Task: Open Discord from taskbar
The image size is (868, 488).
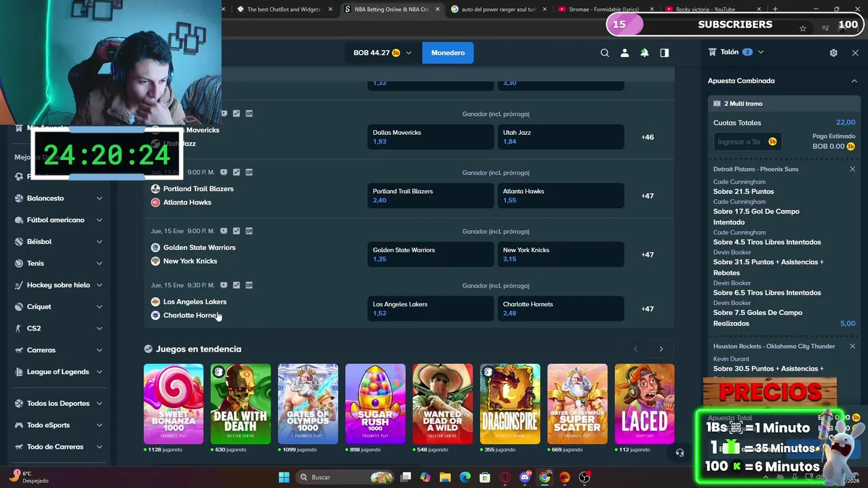Action: pos(525,477)
